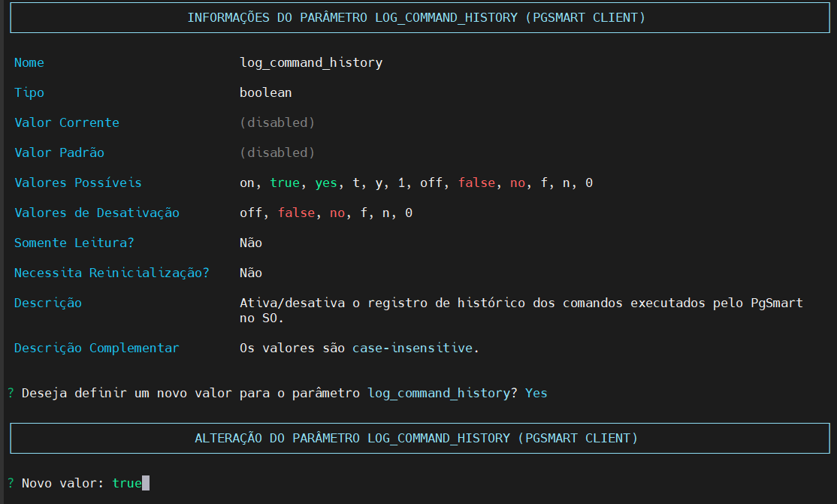Click the 'Novo valor:' prompt label
Screen dimensions: 837x504
click(x=63, y=483)
